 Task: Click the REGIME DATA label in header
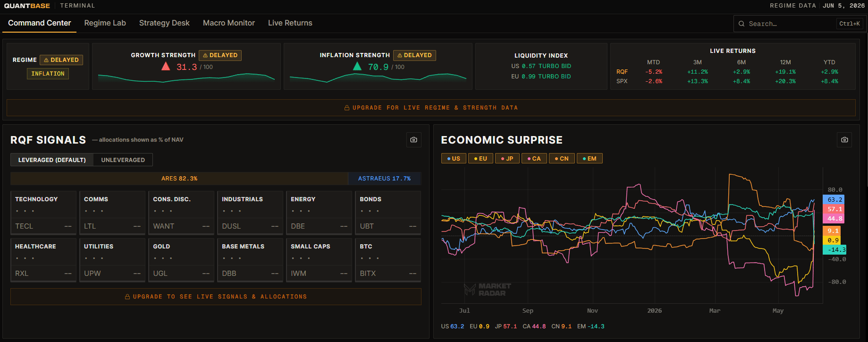[x=793, y=6]
